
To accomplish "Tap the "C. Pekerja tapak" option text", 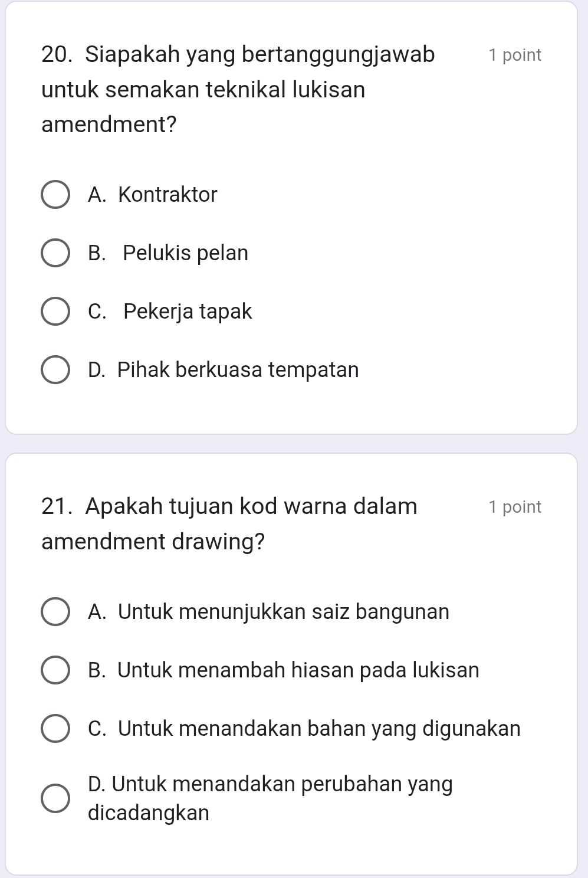I will point(170,312).
